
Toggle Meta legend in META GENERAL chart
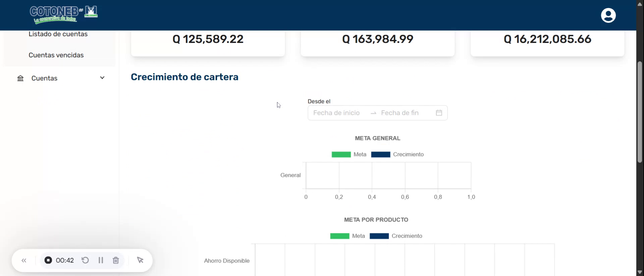(349, 154)
